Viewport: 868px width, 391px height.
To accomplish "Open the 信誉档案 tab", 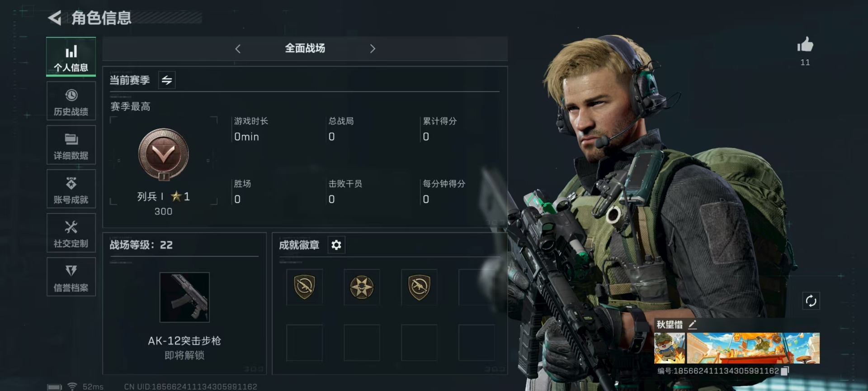I will [71, 277].
